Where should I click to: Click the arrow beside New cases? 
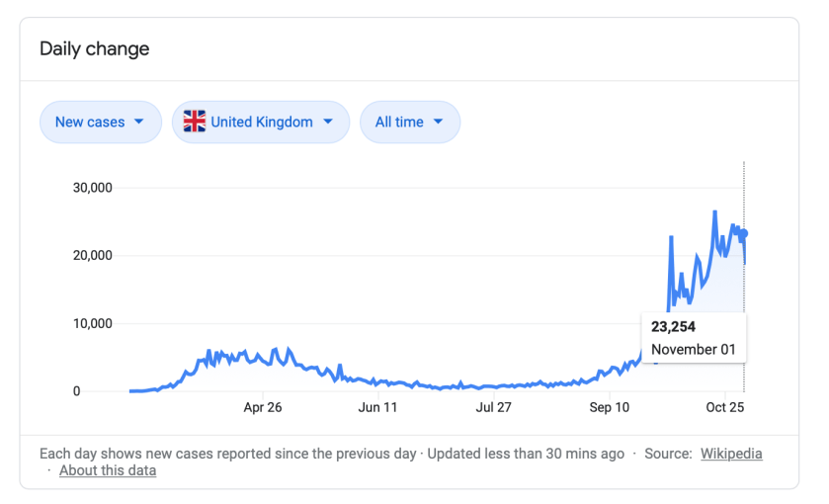click(x=139, y=123)
